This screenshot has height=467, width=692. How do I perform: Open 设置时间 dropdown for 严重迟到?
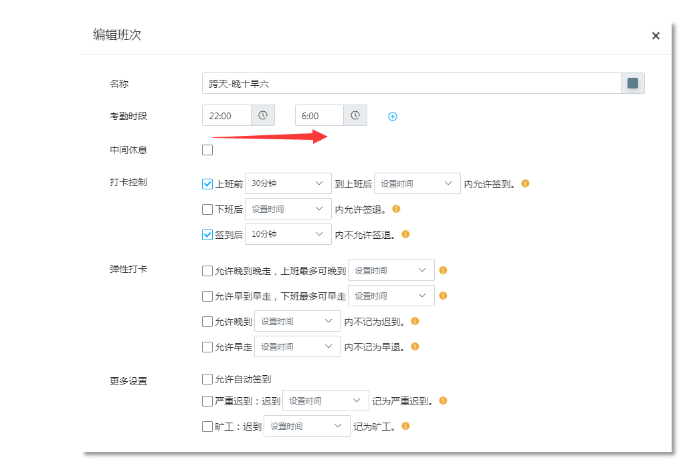325,401
